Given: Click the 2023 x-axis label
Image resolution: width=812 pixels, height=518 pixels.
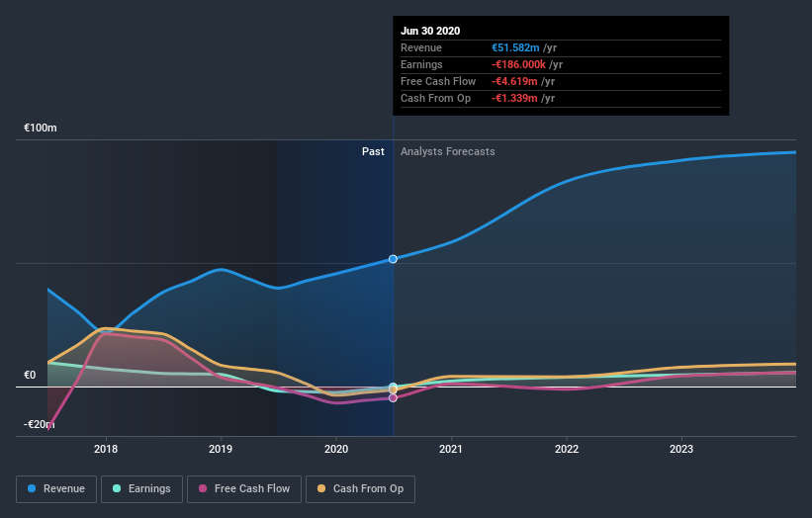Looking at the screenshot, I should (681, 449).
